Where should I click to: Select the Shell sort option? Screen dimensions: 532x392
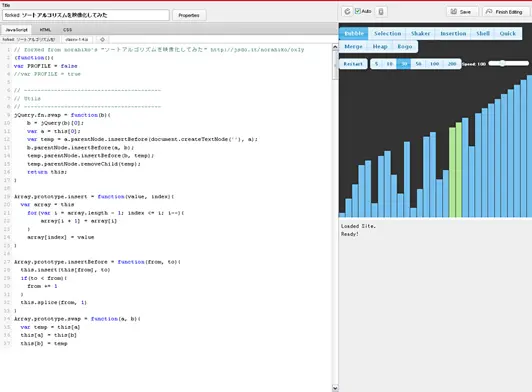click(483, 33)
